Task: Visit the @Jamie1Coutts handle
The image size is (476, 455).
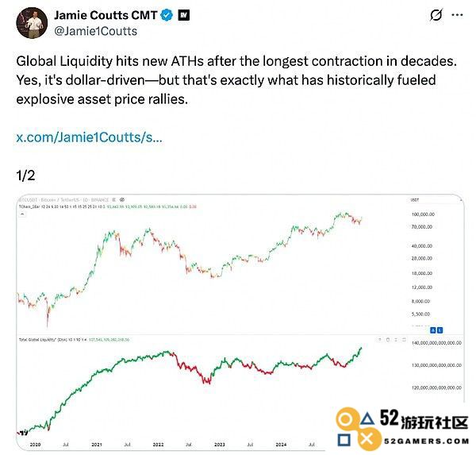Action: click(x=95, y=31)
